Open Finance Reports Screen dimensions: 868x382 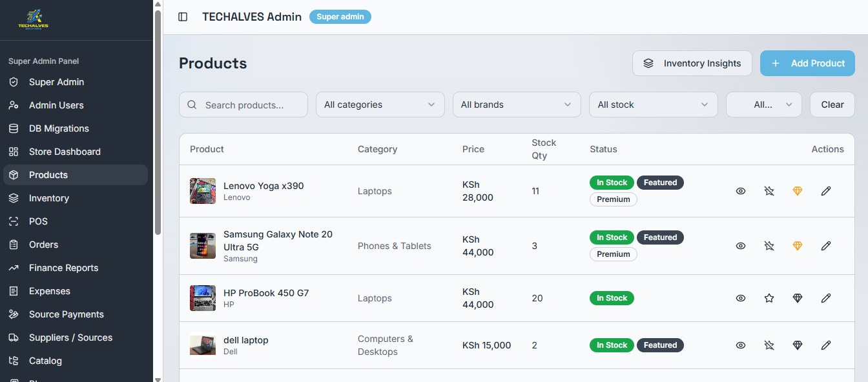pos(75,268)
